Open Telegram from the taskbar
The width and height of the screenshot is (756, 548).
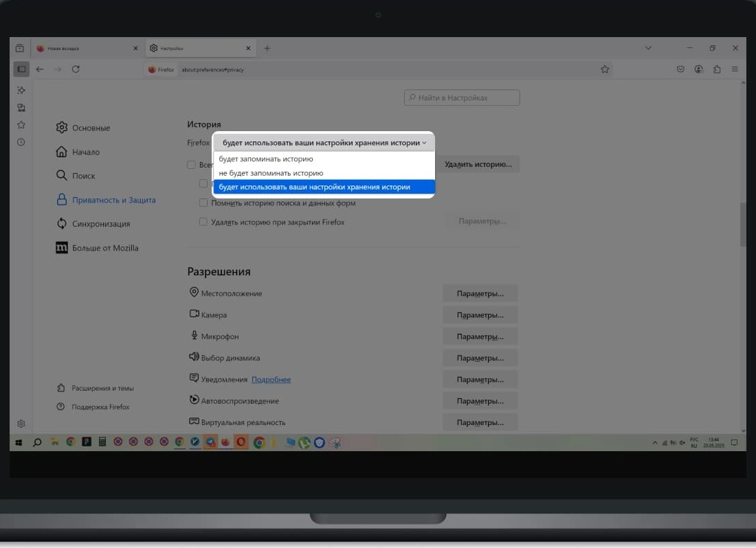[211, 442]
